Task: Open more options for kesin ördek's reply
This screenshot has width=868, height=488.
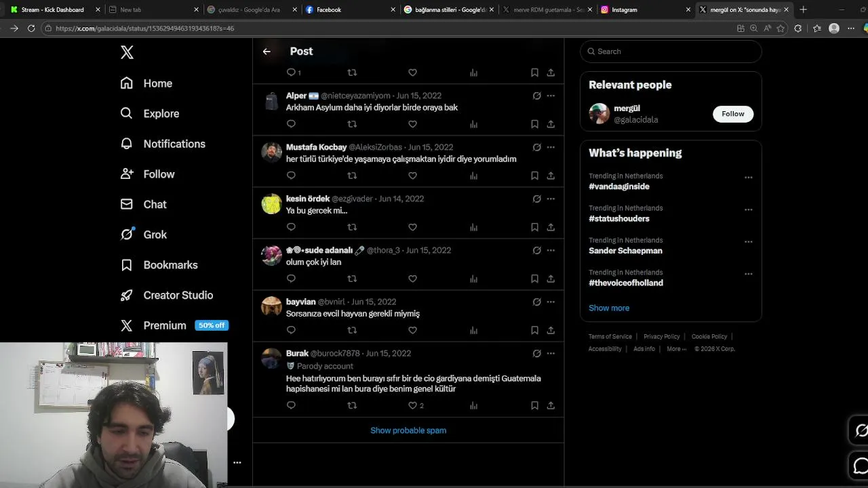Action: click(x=551, y=199)
